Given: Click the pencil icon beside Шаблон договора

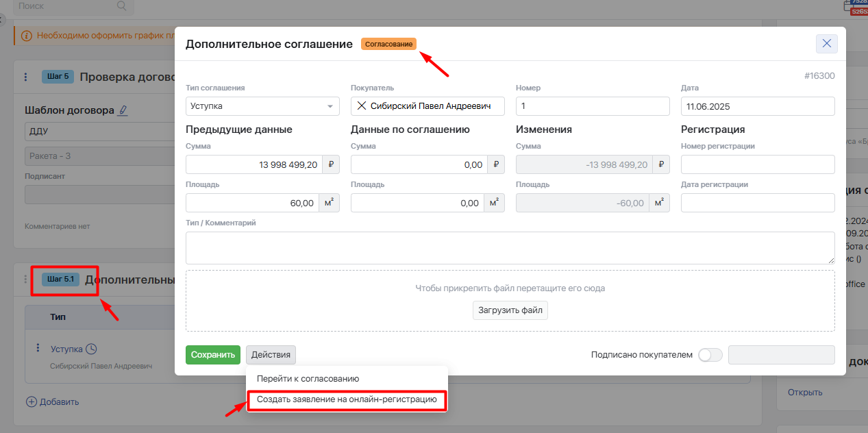Looking at the screenshot, I should pos(123,110).
